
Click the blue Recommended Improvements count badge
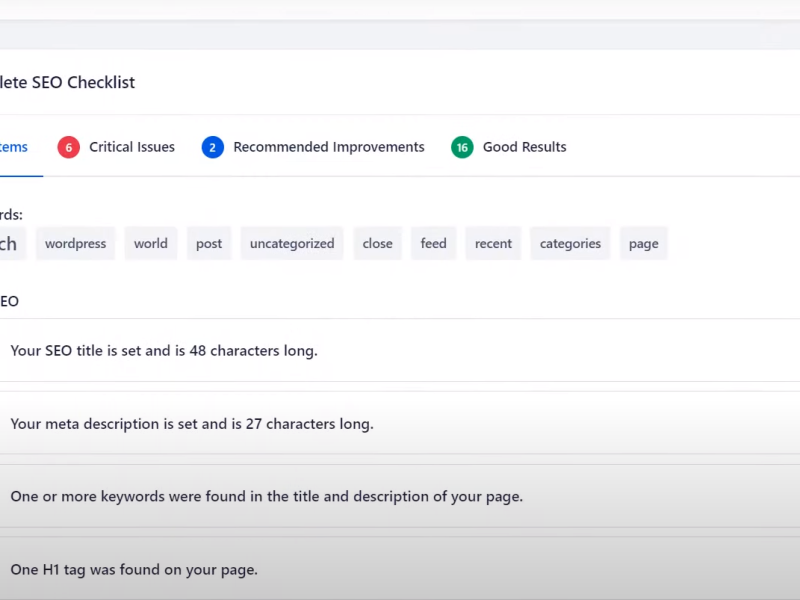(x=212, y=147)
